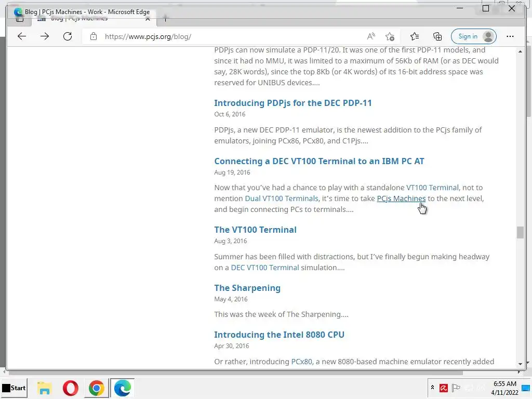Image resolution: width=532 pixels, height=399 pixels.
Task: Open The Sharpening blog post
Action: pos(247,288)
